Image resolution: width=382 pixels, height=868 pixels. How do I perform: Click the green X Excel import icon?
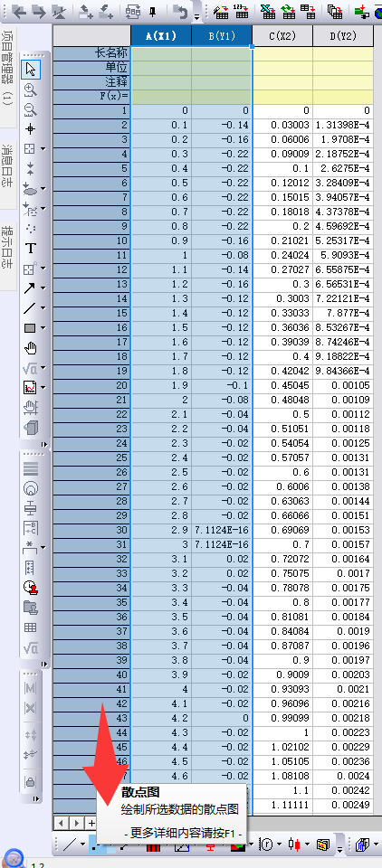coord(268,10)
